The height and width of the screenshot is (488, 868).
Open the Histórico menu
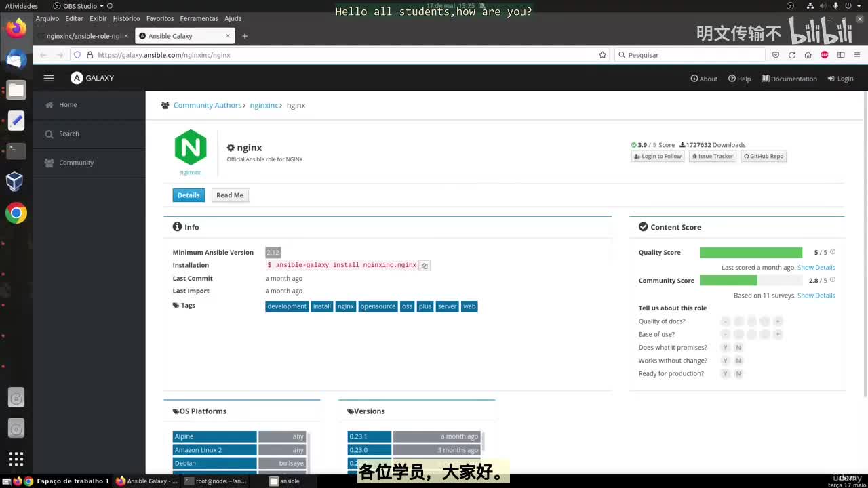126,18
